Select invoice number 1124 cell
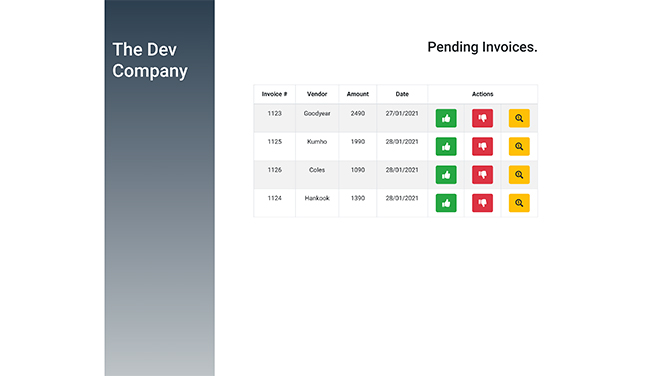 pos(274,203)
